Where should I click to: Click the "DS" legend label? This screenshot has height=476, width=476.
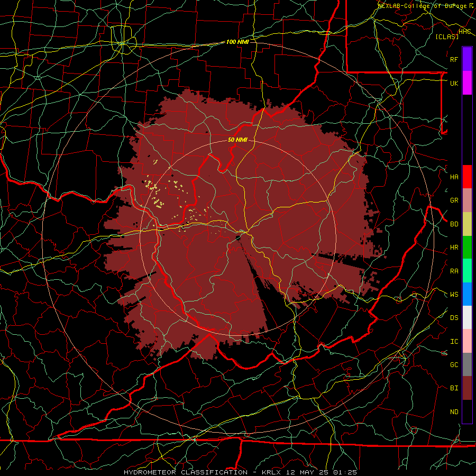(x=454, y=317)
